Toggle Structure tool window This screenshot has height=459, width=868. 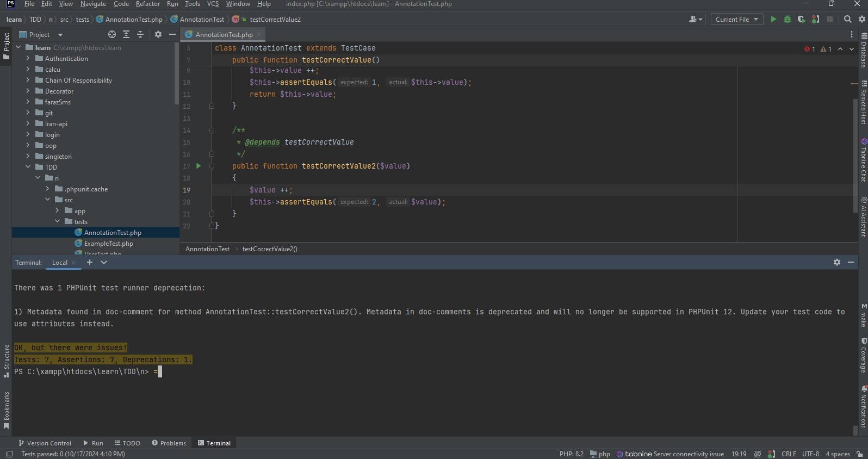pos(6,361)
